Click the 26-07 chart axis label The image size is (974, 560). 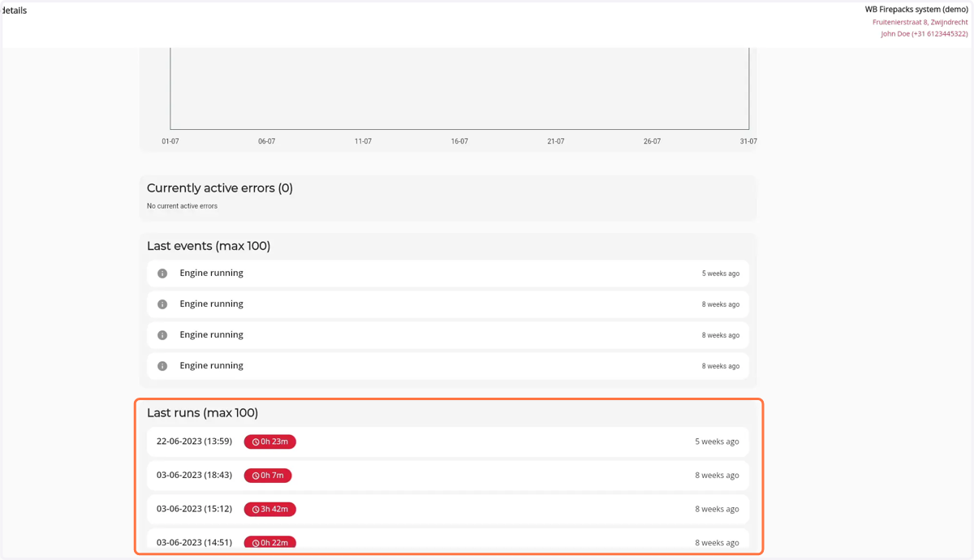point(652,141)
